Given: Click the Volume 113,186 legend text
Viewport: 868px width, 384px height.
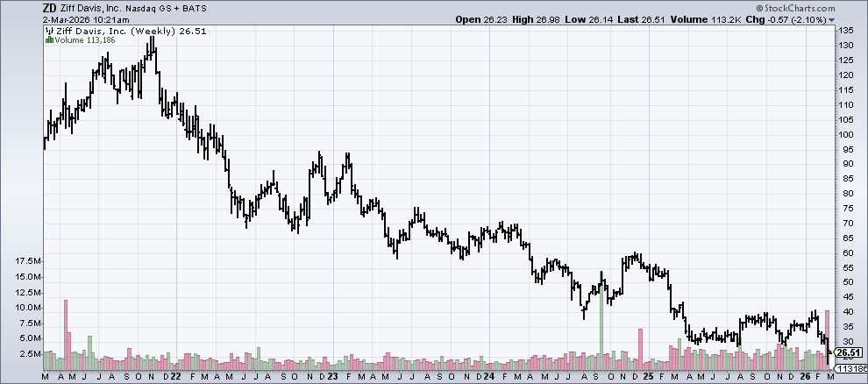Looking at the screenshot, I should coord(85,39).
